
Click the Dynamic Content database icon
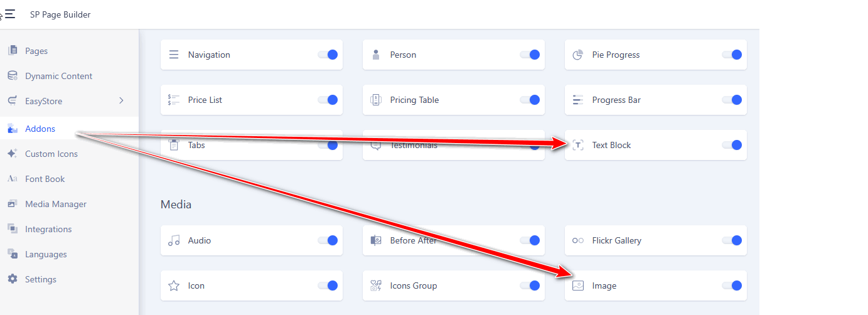point(13,76)
